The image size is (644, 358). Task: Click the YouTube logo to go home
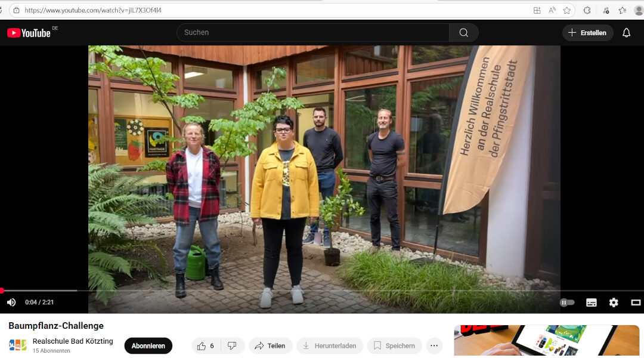coord(29,33)
